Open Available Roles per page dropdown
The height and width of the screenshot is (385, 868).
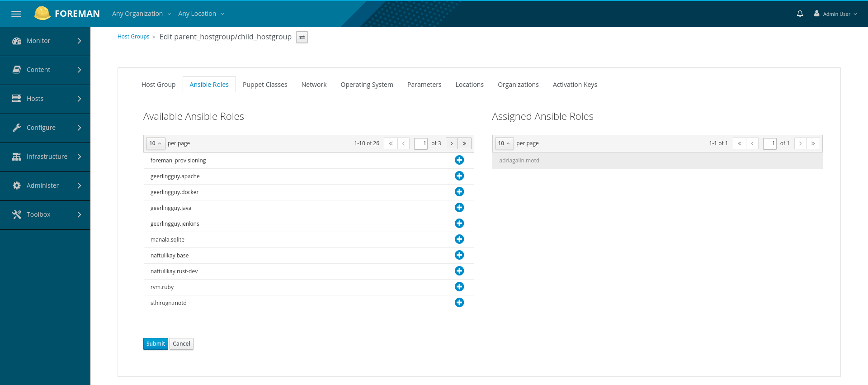pos(156,143)
